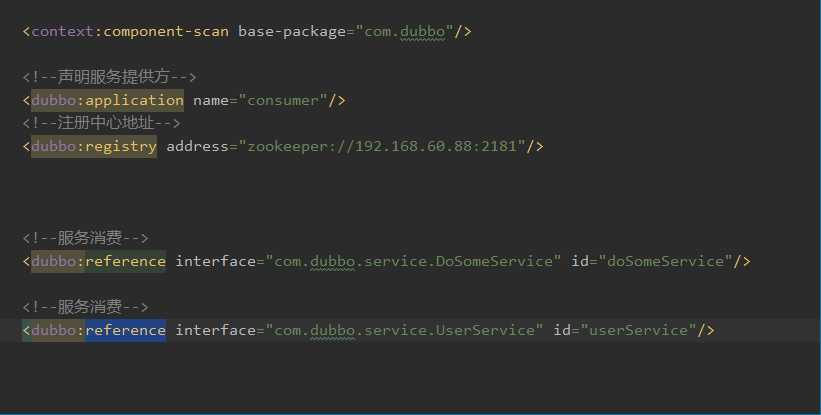The image size is (821, 415).
Task: Click the context:component-scan tag name
Action: 130,31
